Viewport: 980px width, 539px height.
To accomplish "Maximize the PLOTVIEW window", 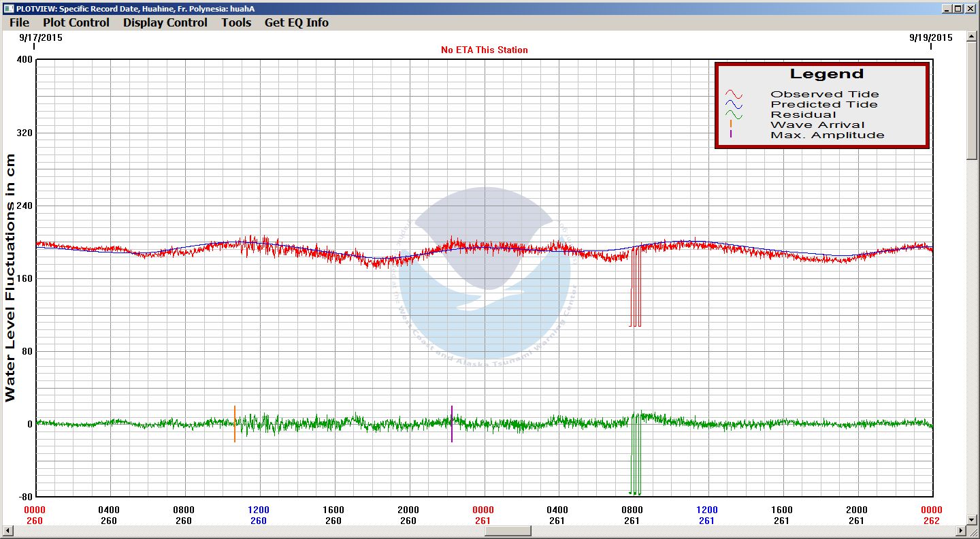I will (x=958, y=8).
